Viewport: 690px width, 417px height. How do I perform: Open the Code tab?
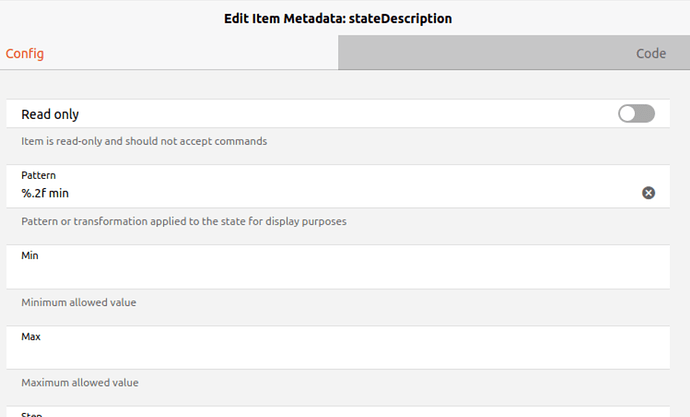650,53
